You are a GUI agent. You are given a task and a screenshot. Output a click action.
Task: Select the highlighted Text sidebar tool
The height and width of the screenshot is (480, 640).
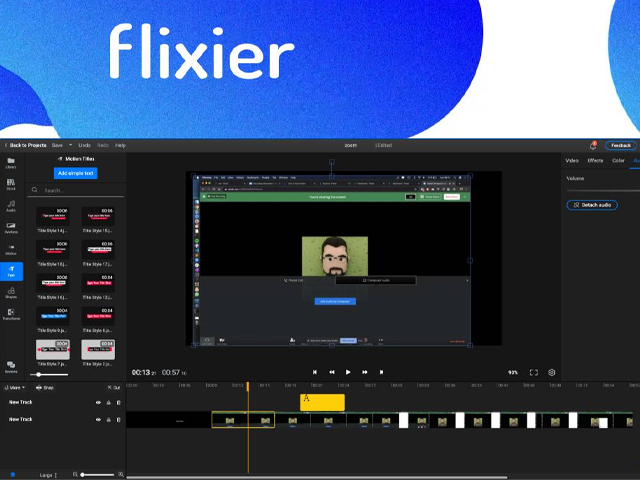(x=11, y=271)
